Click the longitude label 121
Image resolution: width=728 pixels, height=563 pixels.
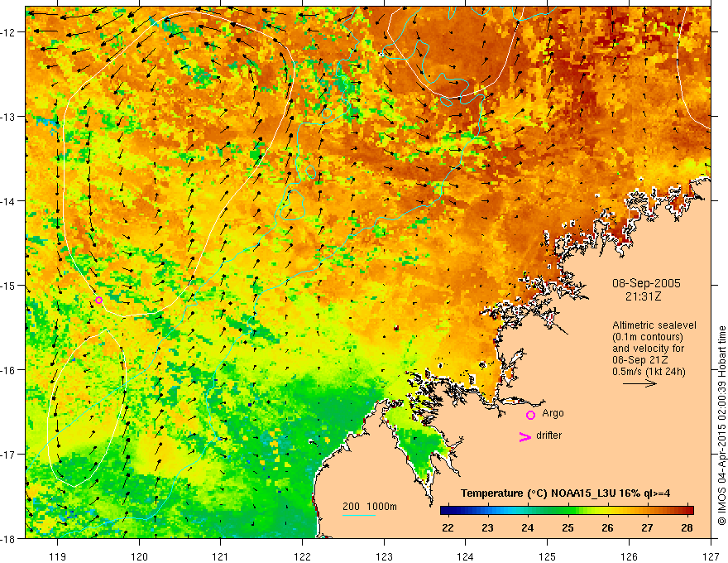tap(220, 556)
